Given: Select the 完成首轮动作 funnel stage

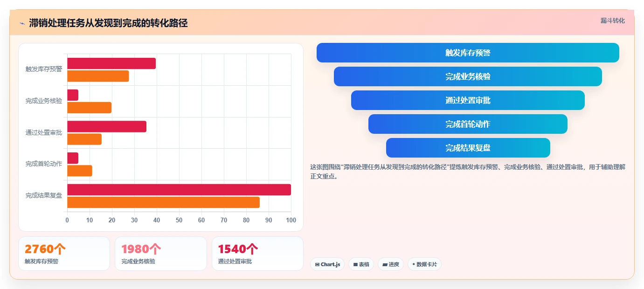Looking at the screenshot, I should tap(468, 124).
